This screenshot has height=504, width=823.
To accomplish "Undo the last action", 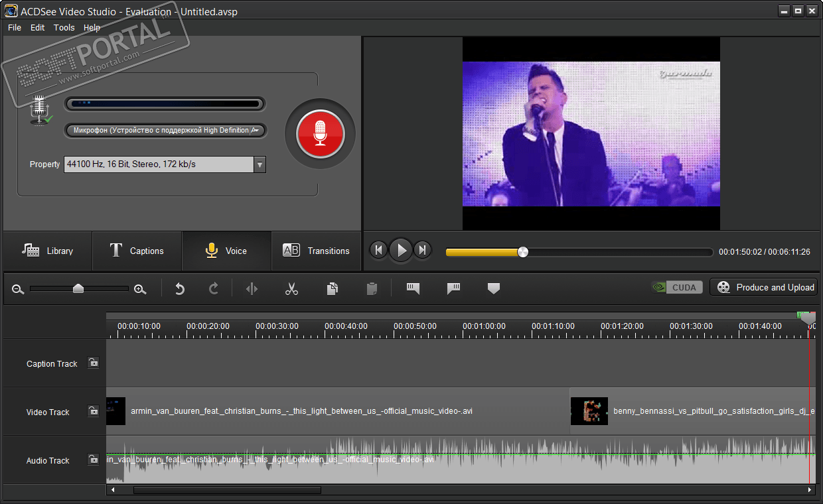I will point(179,288).
